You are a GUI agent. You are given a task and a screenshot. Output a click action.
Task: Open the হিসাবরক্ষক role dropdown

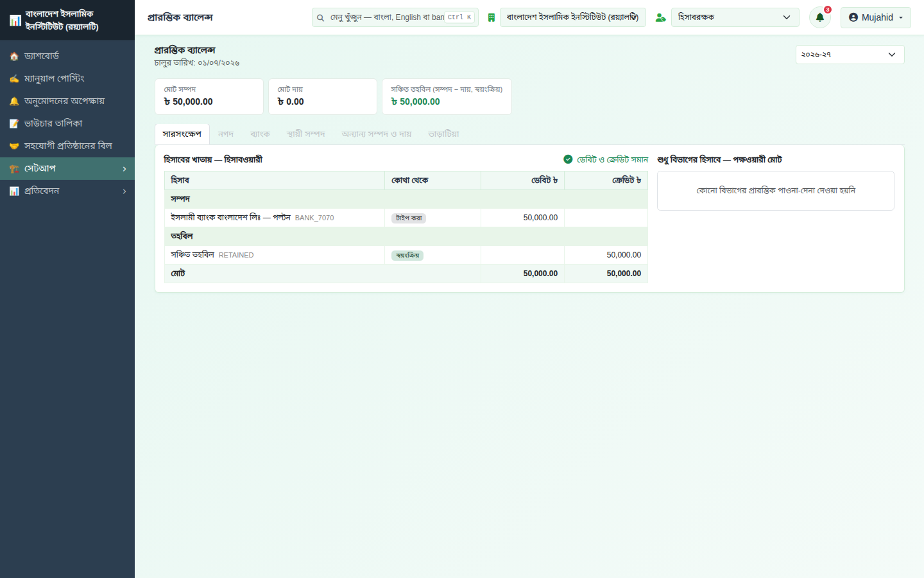click(735, 17)
